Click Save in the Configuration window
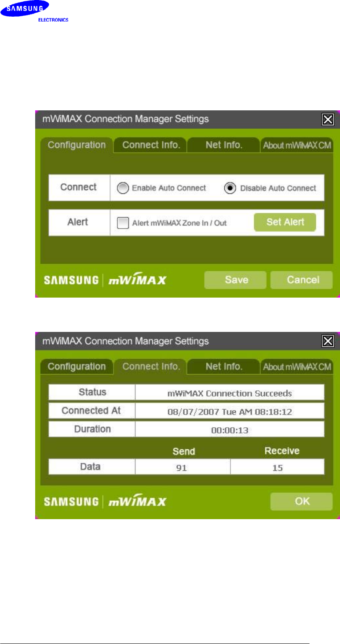Viewport: 340px width, 644px height. [x=235, y=280]
